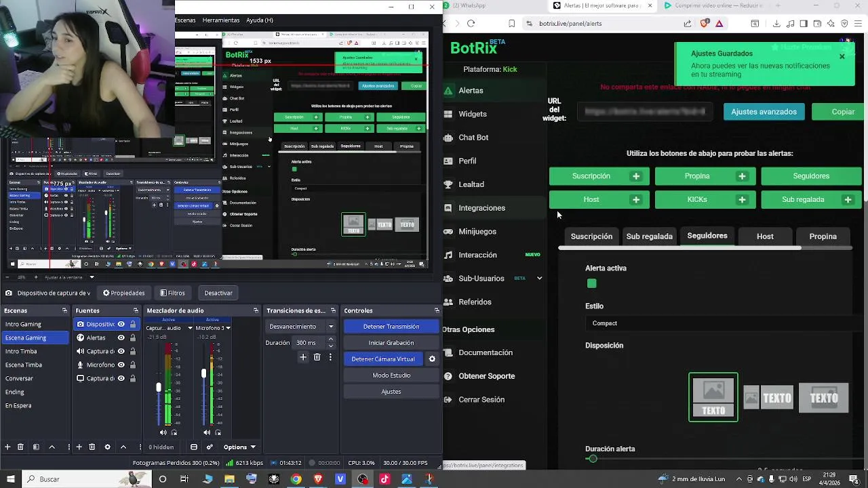Add a transition with plus icon
Image resolution: width=868 pixels, height=488 pixels.
303,357
